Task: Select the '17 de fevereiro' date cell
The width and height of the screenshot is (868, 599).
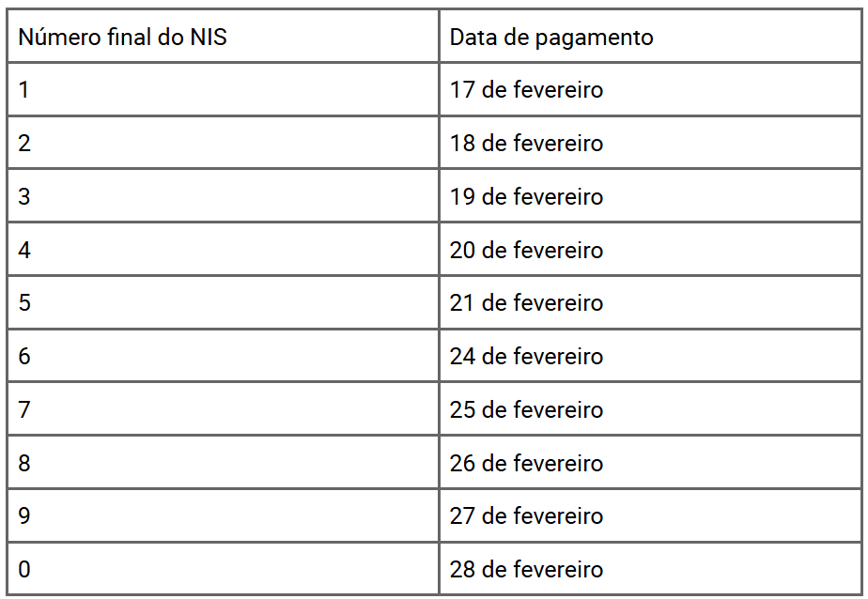Action: (650, 89)
